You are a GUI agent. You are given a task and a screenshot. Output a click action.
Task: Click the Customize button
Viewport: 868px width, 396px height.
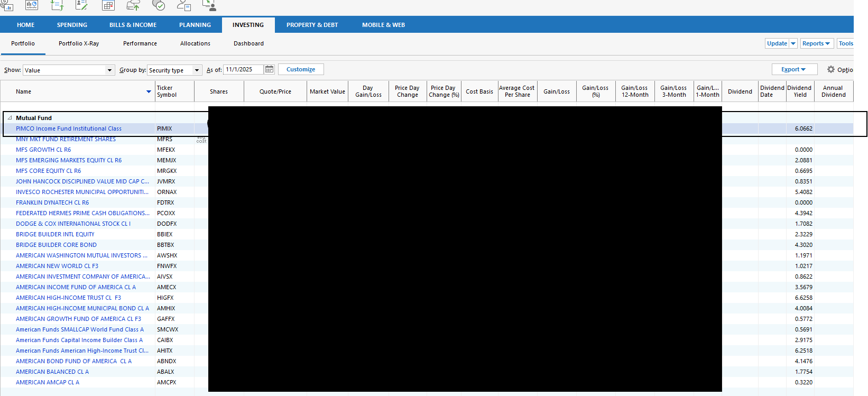pos(301,69)
